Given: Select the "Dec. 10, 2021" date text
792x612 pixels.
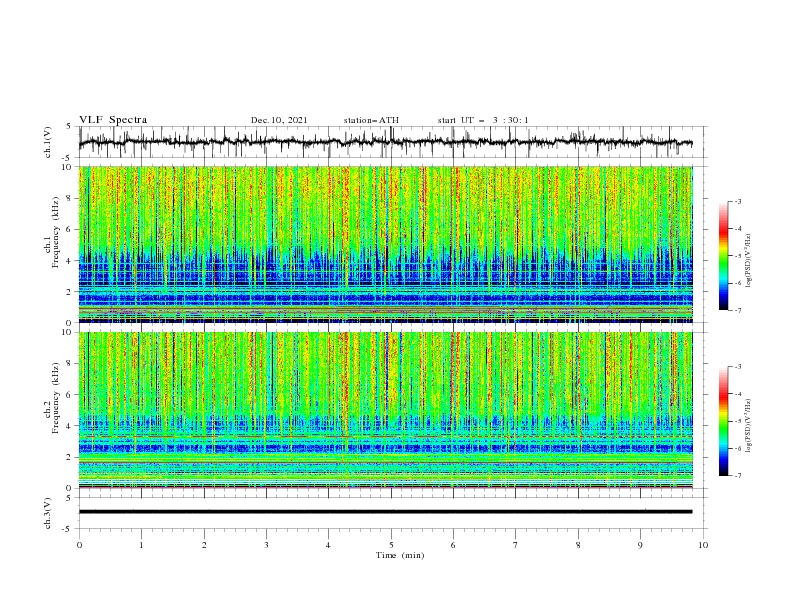Looking at the screenshot, I should tap(279, 120).
